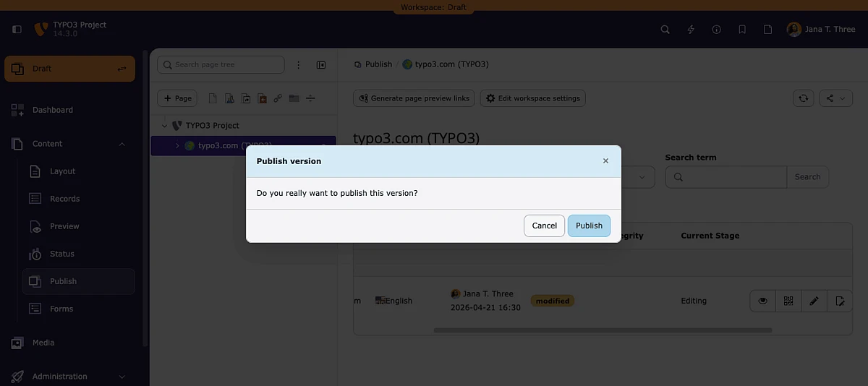
Task: Open the bookmarks icon in top bar
Action: 742,30
